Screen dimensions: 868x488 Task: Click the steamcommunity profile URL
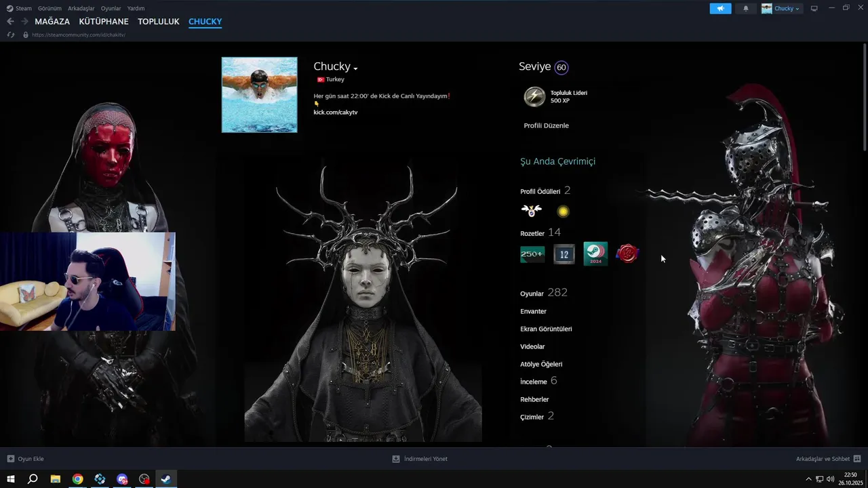tap(79, 35)
